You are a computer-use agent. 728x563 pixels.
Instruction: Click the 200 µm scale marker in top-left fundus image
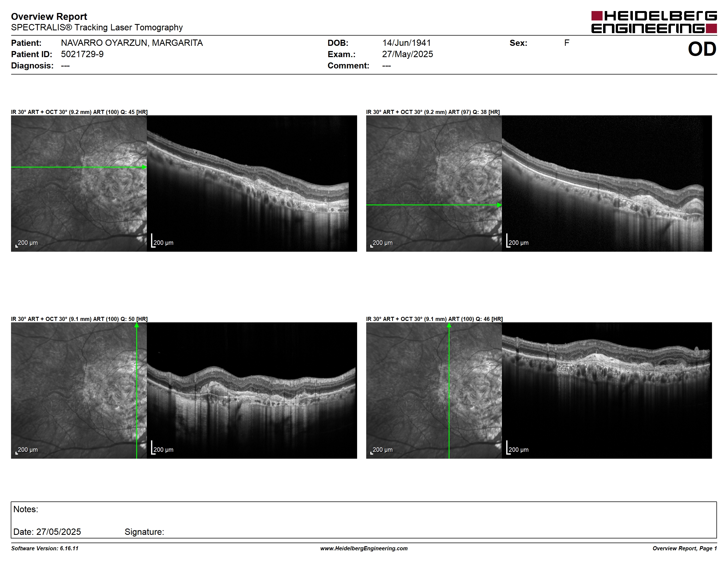(x=27, y=243)
